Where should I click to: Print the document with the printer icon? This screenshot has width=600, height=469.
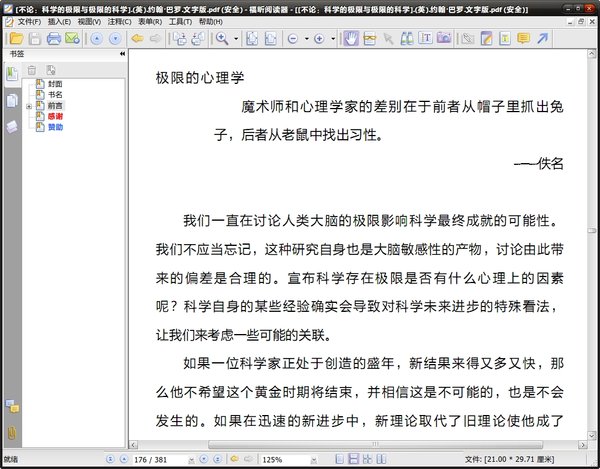[54, 39]
